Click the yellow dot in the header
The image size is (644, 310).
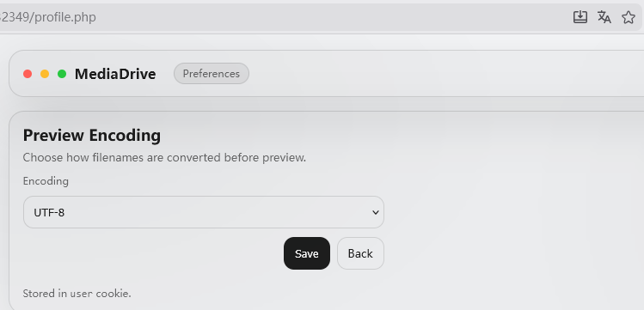(45, 74)
